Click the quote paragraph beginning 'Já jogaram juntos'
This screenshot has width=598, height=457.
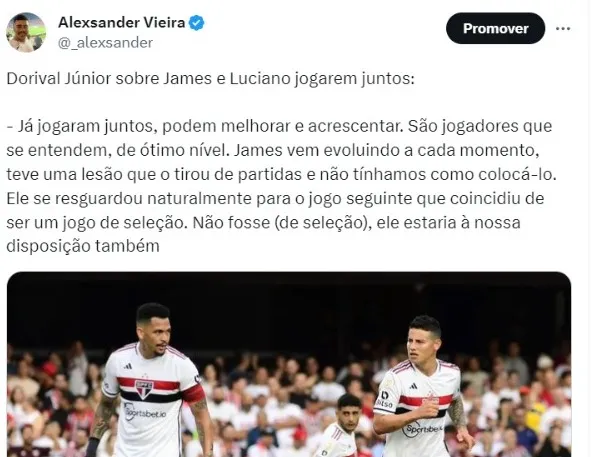281,186
